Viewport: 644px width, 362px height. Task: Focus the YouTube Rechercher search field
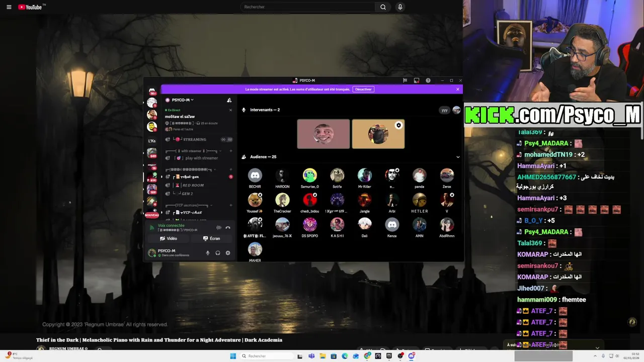(307, 7)
